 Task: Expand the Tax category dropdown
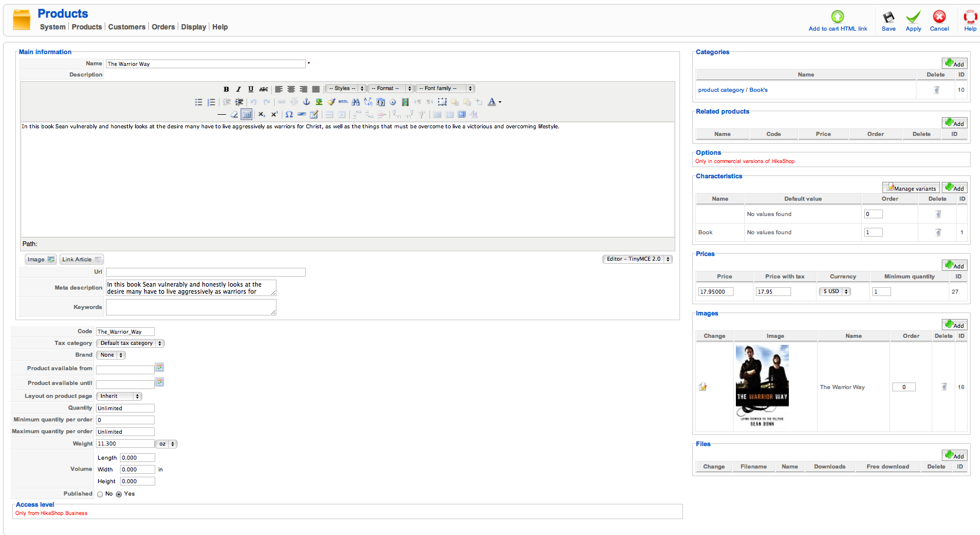click(130, 343)
